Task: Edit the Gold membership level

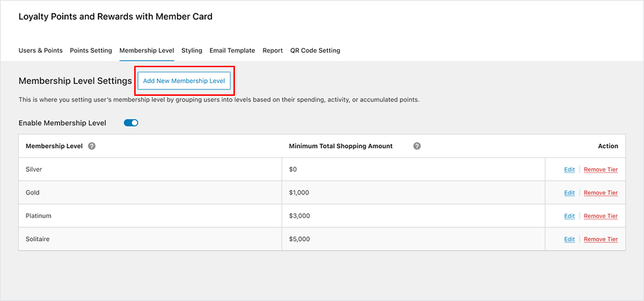Action: click(x=569, y=193)
